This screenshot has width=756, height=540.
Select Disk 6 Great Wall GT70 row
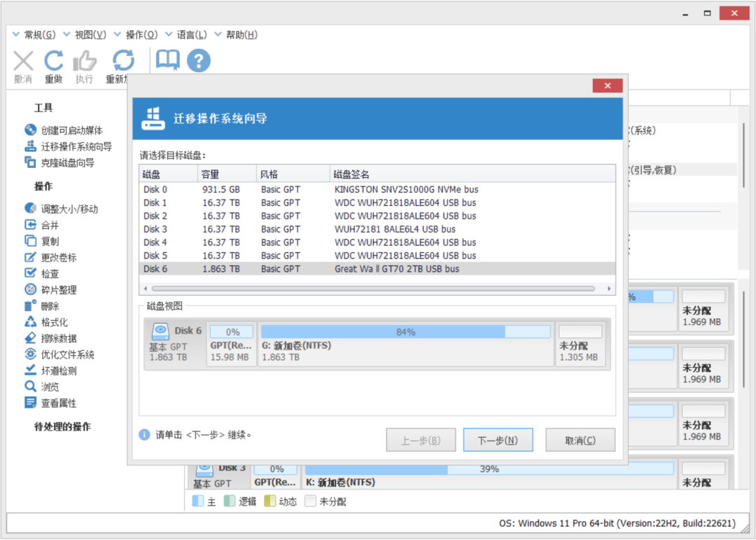pyautogui.click(x=377, y=269)
